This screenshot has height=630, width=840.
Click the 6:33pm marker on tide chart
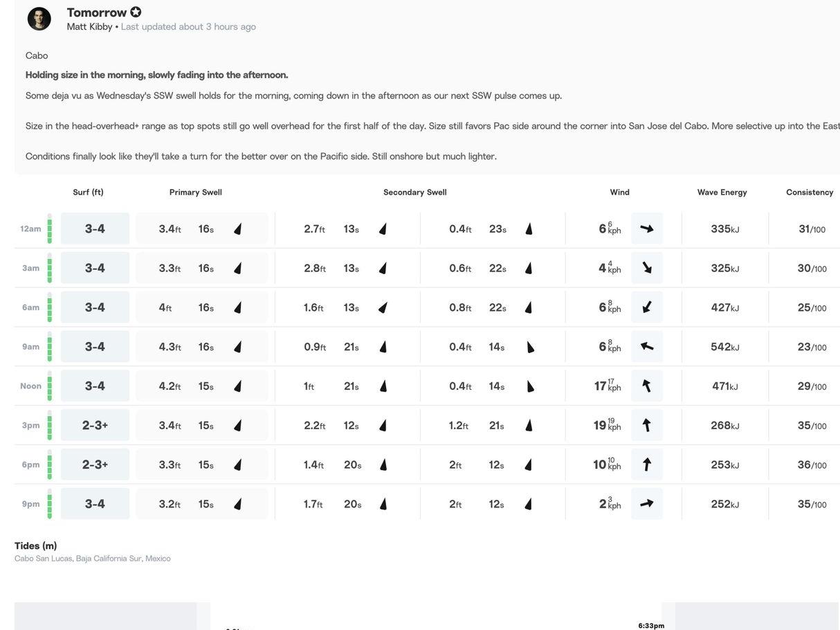pyautogui.click(x=651, y=625)
